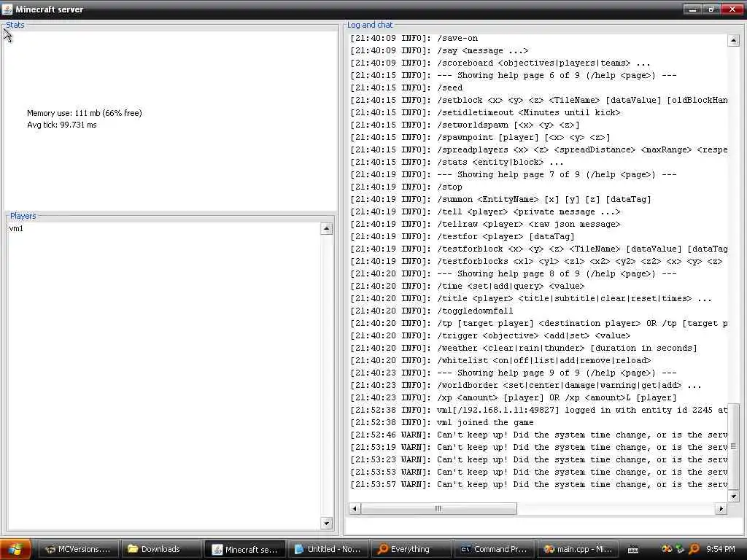
Task: Click the '/toggledownfall' log line
Action: [x=432, y=311]
